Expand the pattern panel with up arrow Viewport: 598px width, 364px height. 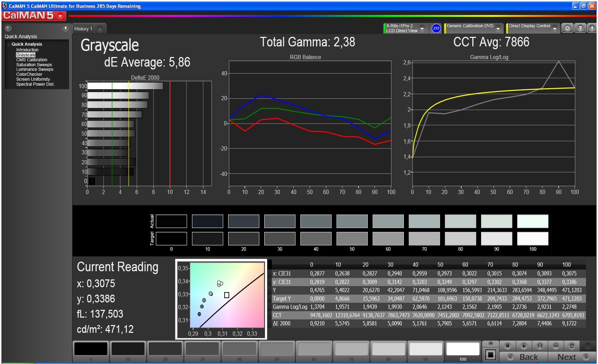pos(491,343)
